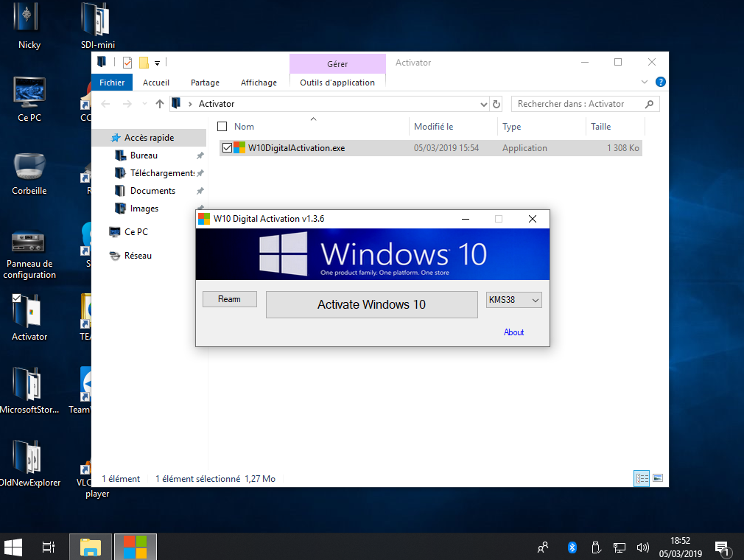
Task: Click the Activate Windows 10 button
Action: (371, 304)
